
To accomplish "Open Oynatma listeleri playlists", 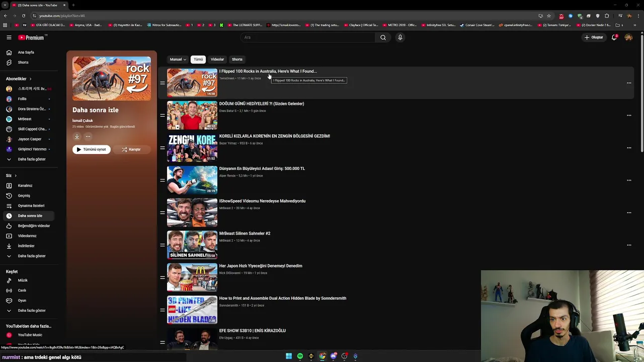I will pyautogui.click(x=30, y=206).
